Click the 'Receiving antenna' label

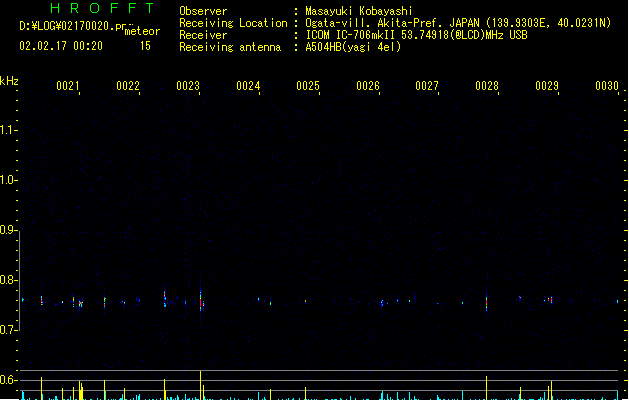point(230,47)
